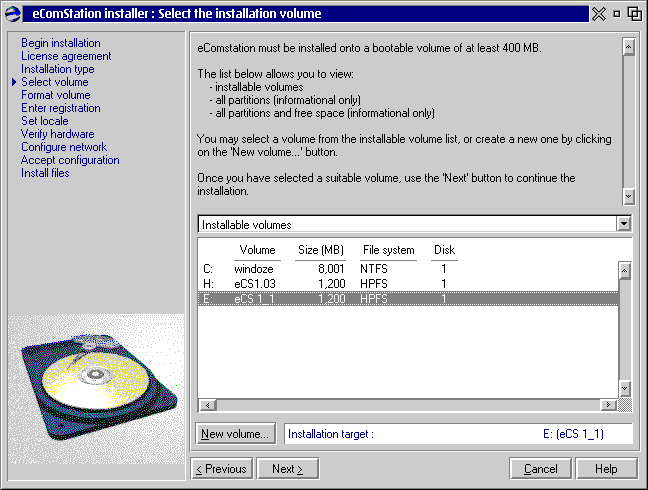Click Configure network step
Image resolution: width=648 pixels, height=490 pixels.
pyautogui.click(x=64, y=147)
